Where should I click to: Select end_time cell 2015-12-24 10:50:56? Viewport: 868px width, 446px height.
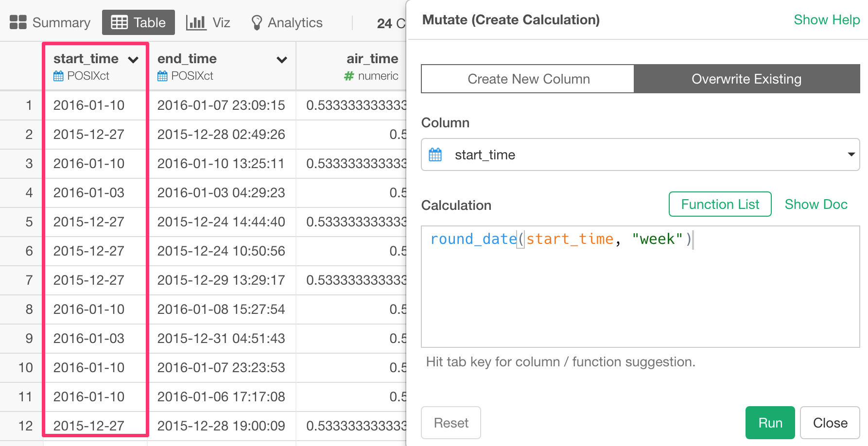[221, 251]
